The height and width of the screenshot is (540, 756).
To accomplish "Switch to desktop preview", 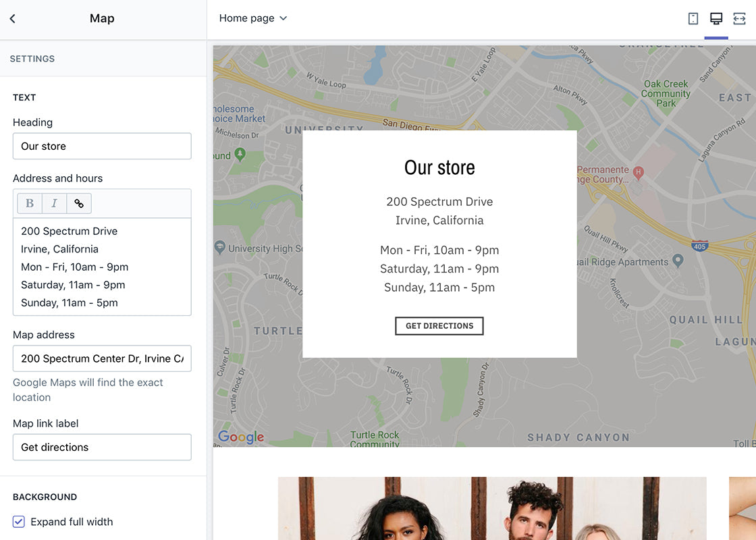I will coord(716,19).
